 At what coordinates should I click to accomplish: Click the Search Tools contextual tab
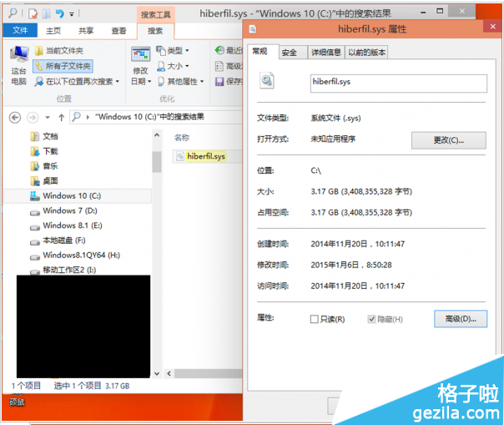coord(155,14)
